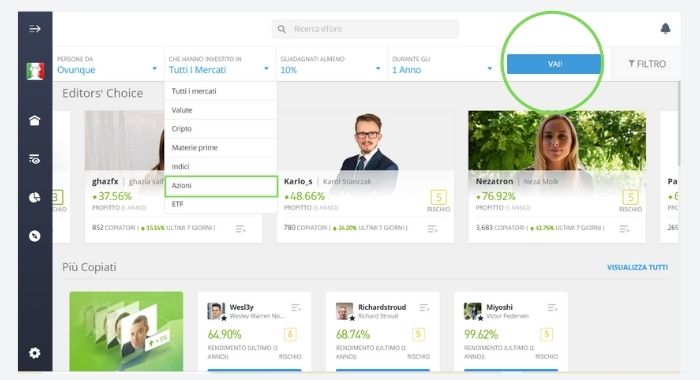
Task: Click the blue VAI! button
Action: point(554,64)
